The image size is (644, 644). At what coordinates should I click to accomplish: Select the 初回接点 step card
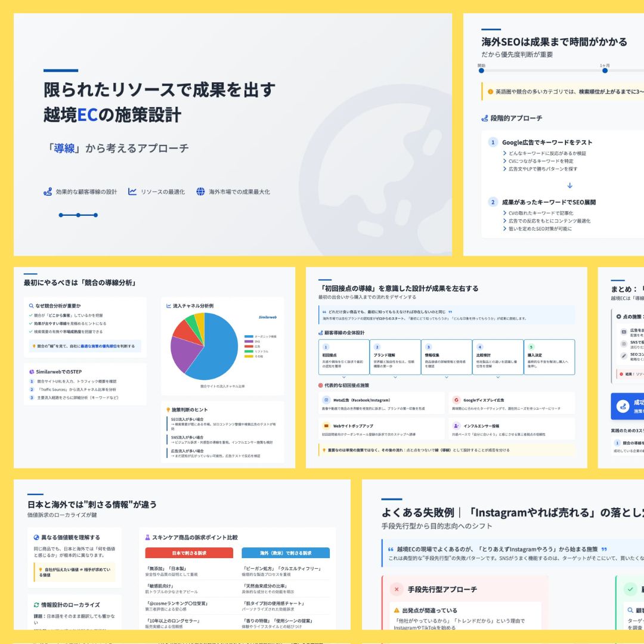(x=344, y=357)
